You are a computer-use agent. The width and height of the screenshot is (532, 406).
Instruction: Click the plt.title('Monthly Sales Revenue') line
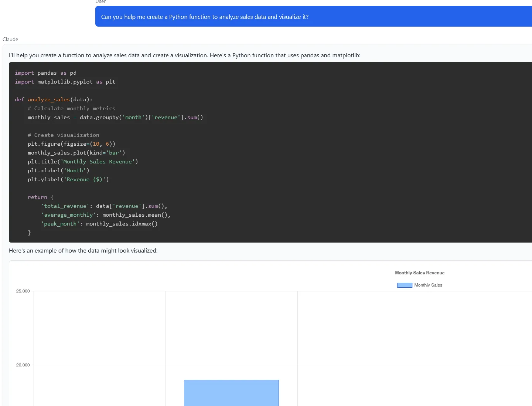pyautogui.click(x=83, y=162)
